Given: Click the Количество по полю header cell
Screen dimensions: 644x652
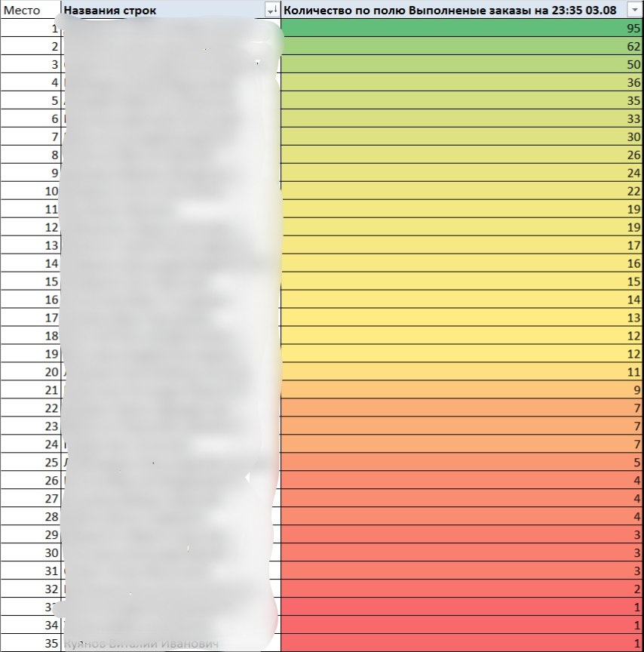Looking at the screenshot, I should pos(462,10).
